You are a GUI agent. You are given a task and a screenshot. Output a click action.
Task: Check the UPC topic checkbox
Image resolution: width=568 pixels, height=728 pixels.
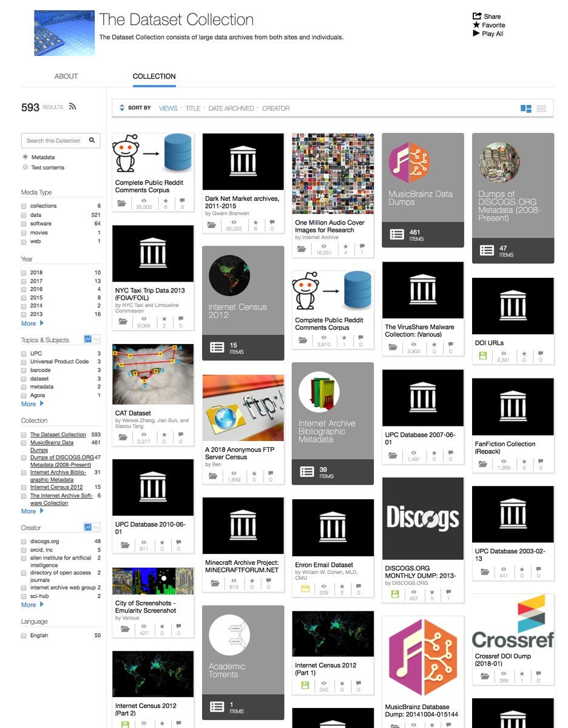tap(24, 353)
